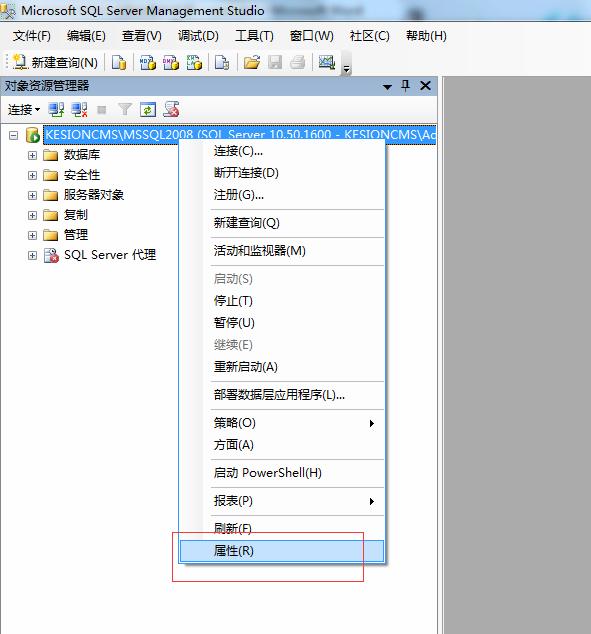
Task: Close the 对象资源管理器 panel
Action: point(425,85)
